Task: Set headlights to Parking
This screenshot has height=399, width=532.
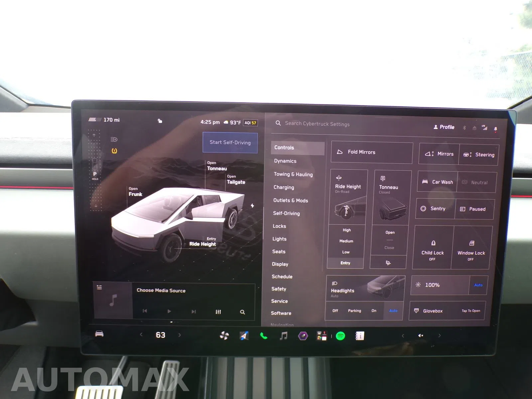Action: click(354, 311)
